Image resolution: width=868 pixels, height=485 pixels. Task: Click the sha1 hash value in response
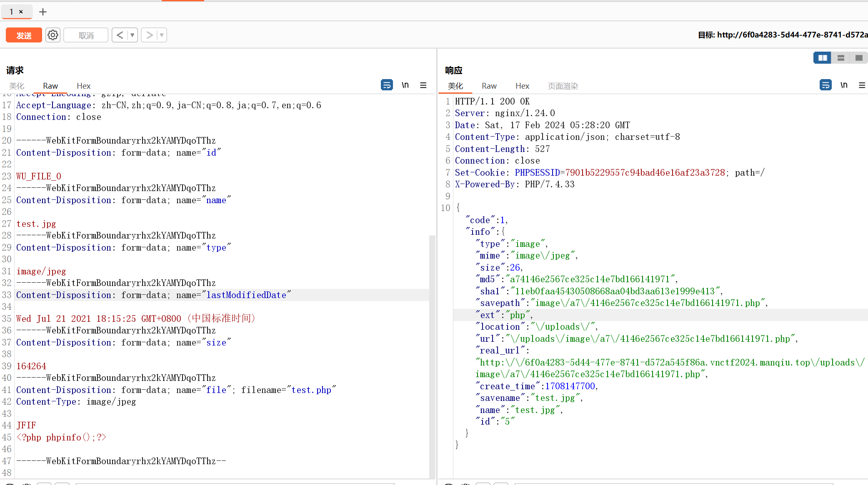tap(615, 291)
